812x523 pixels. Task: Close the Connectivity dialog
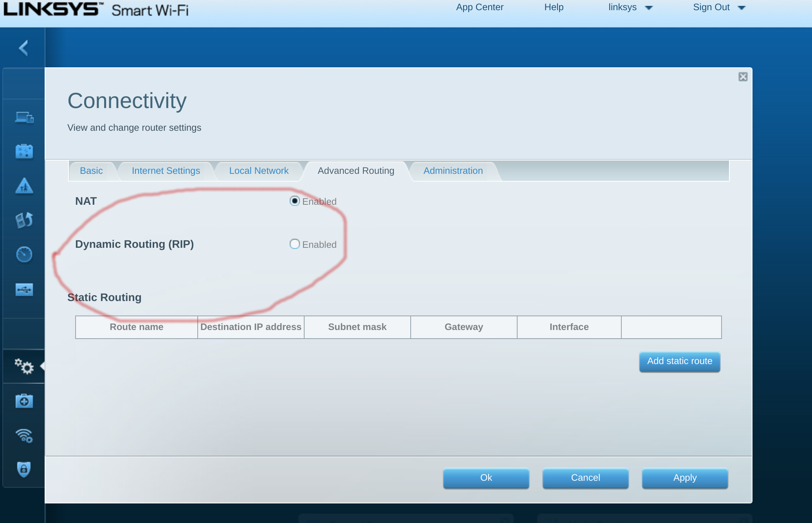(743, 77)
